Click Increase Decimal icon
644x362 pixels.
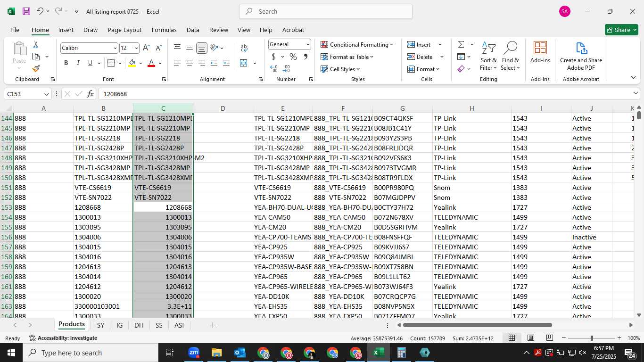[274, 69]
